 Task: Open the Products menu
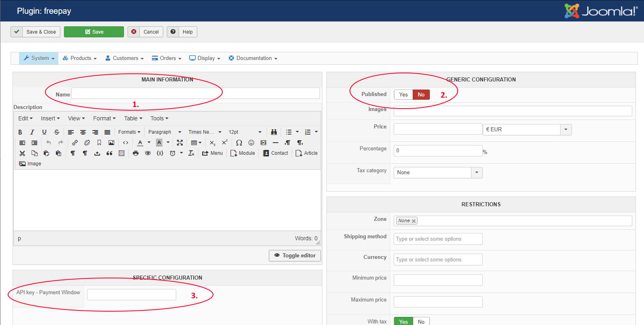pos(80,58)
